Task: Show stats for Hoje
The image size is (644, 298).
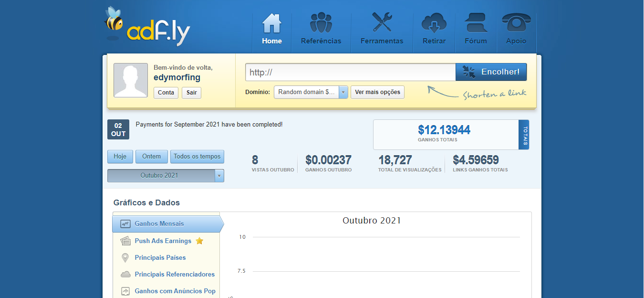Action: pos(120,157)
